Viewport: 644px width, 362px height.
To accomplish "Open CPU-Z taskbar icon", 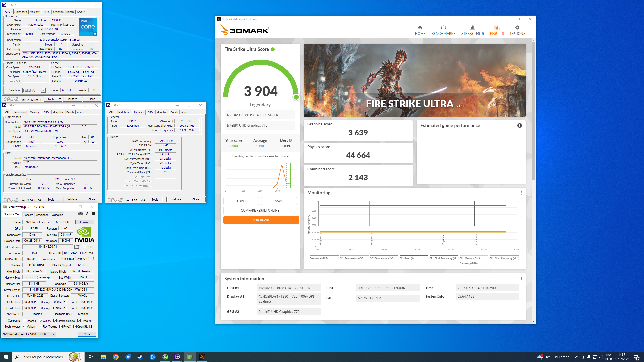I will [x=177, y=357].
